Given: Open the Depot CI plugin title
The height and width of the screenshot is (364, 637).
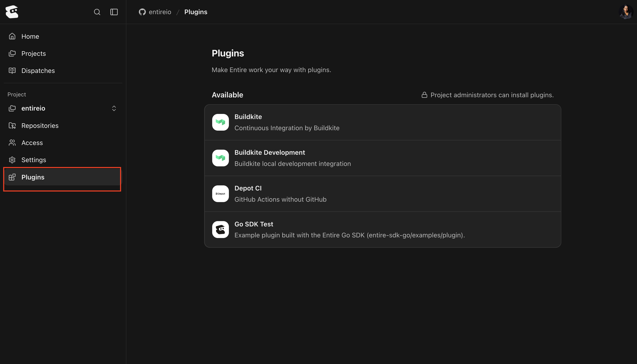Looking at the screenshot, I should (248, 188).
